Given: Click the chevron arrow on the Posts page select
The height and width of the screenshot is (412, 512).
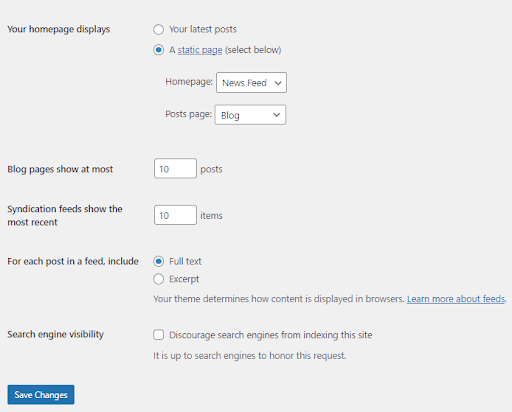Looking at the screenshot, I should point(276,115).
